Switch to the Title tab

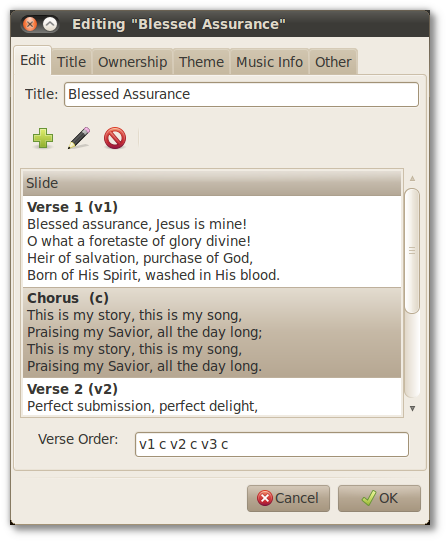click(72, 62)
